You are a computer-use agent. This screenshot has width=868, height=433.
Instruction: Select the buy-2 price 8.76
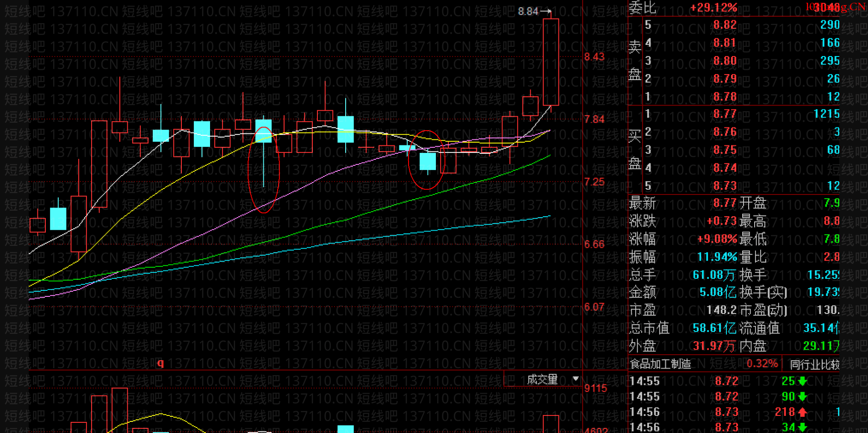725,132
